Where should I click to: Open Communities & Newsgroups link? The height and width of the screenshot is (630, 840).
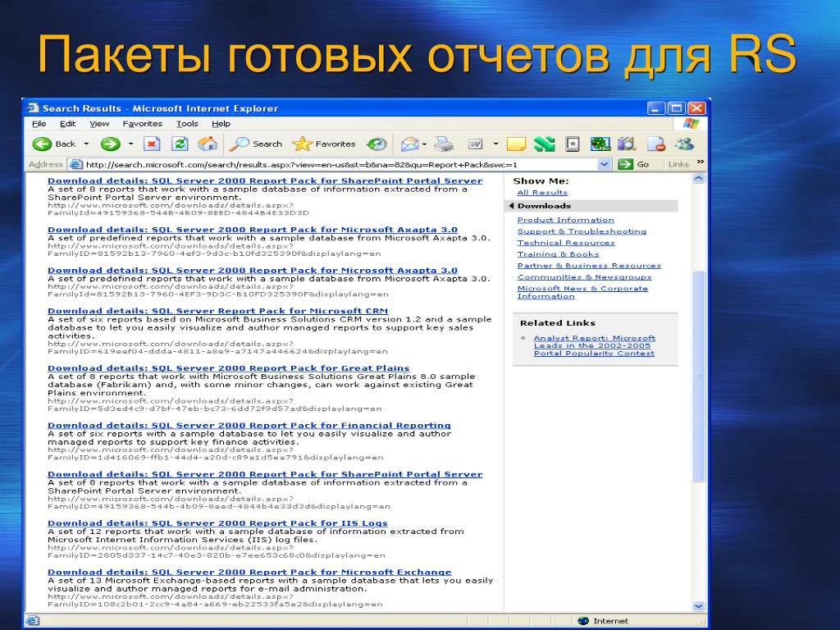(584, 277)
